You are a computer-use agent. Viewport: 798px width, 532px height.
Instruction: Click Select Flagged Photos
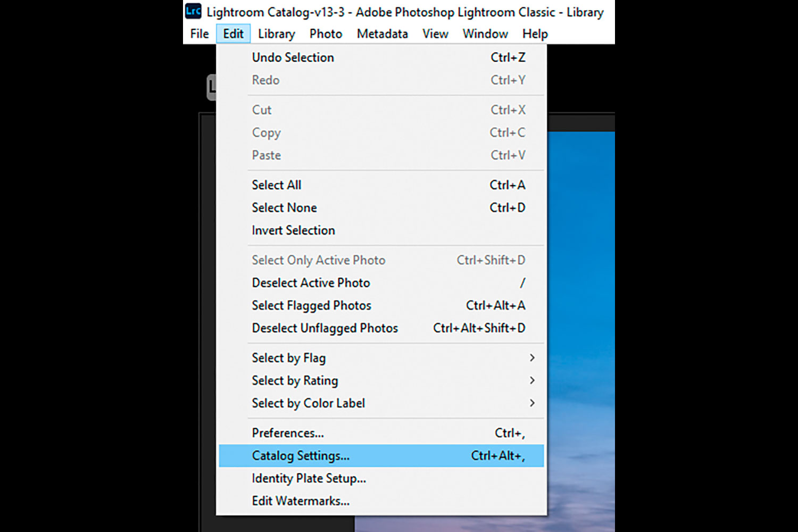[311, 306]
